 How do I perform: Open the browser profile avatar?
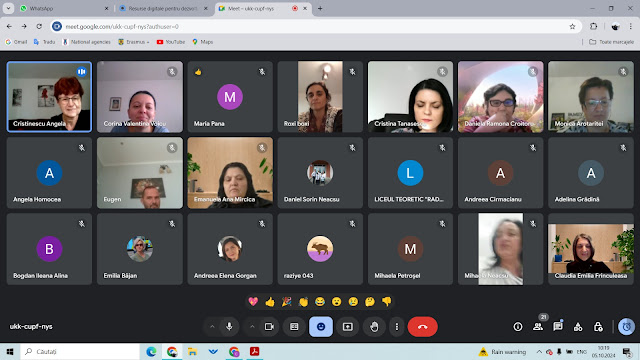coord(615,27)
